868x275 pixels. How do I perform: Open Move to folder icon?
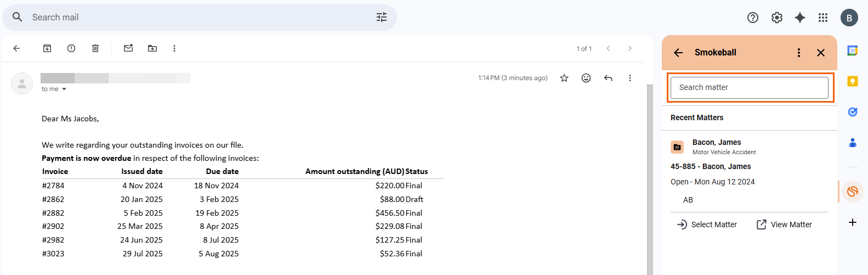point(152,48)
